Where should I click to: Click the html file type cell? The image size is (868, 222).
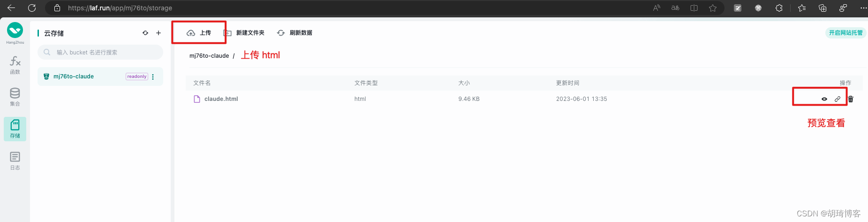pyautogui.click(x=360, y=99)
